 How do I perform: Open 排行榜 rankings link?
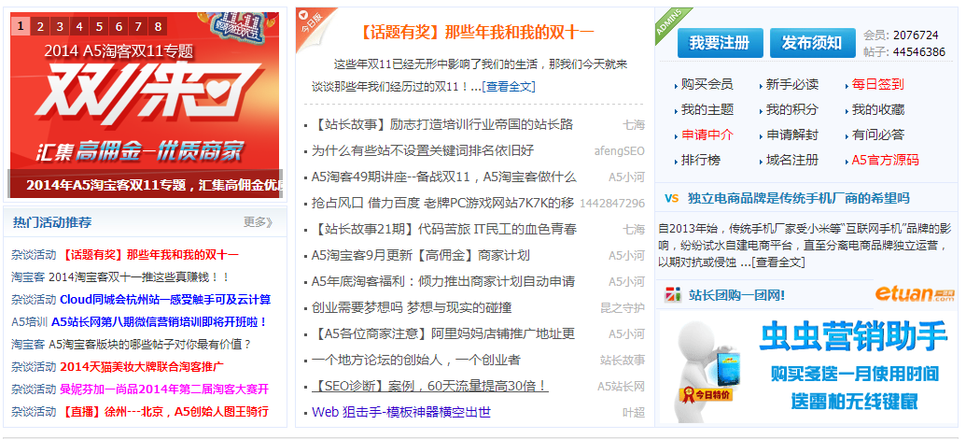[x=700, y=160]
